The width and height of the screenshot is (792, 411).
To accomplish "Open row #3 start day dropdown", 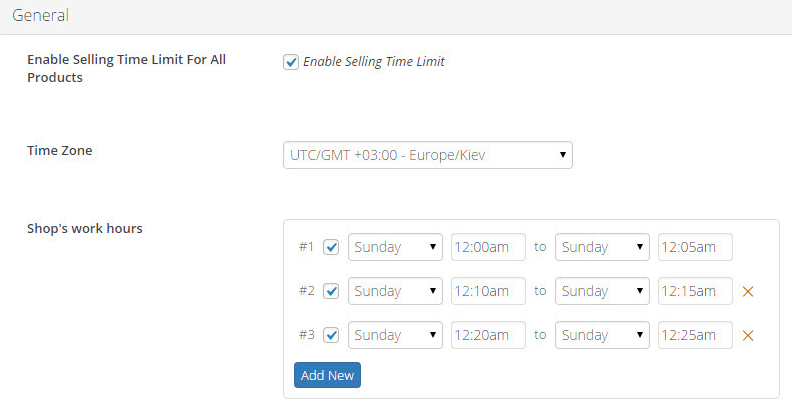I will 395,335.
